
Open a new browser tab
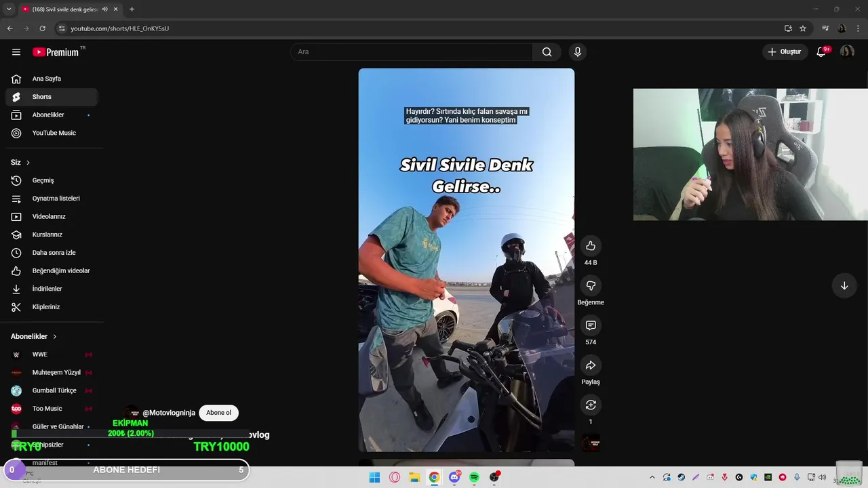click(x=132, y=9)
